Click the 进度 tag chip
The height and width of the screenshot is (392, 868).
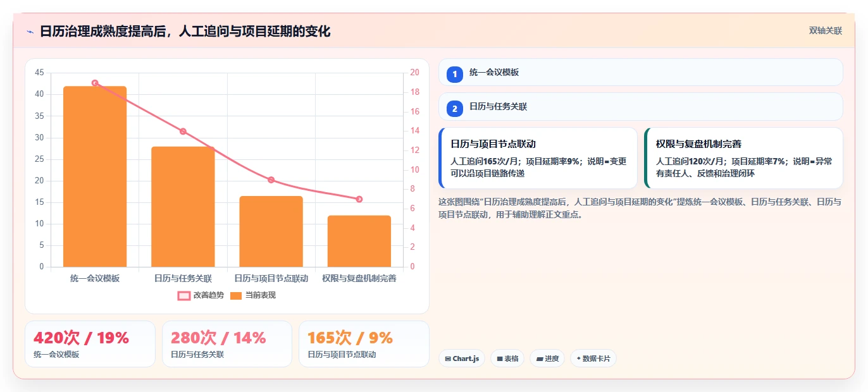pos(547,358)
